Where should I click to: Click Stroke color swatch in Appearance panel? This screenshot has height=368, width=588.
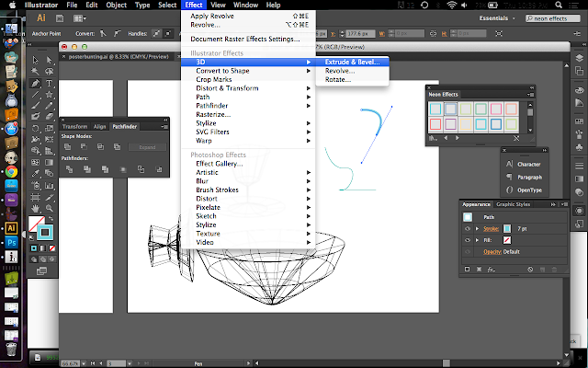tap(506, 229)
